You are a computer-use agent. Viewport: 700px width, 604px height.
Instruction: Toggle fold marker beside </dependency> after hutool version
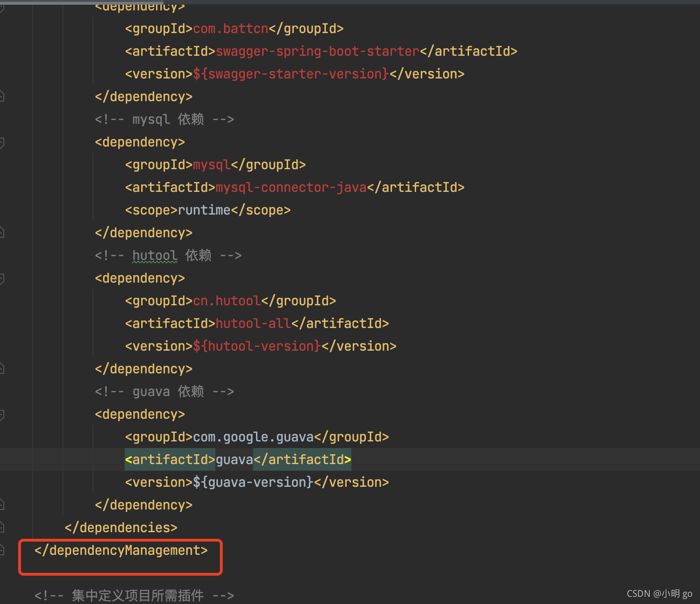pos(2,368)
